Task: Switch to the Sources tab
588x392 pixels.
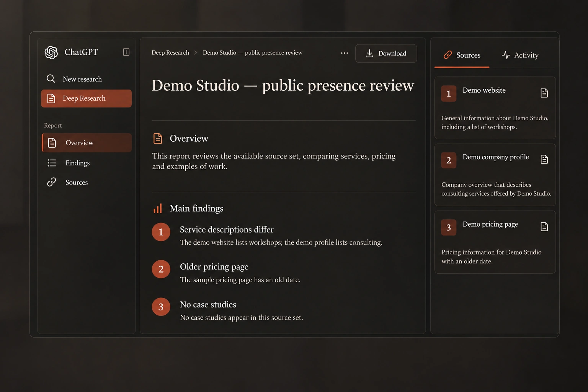Action: pyautogui.click(x=462, y=55)
